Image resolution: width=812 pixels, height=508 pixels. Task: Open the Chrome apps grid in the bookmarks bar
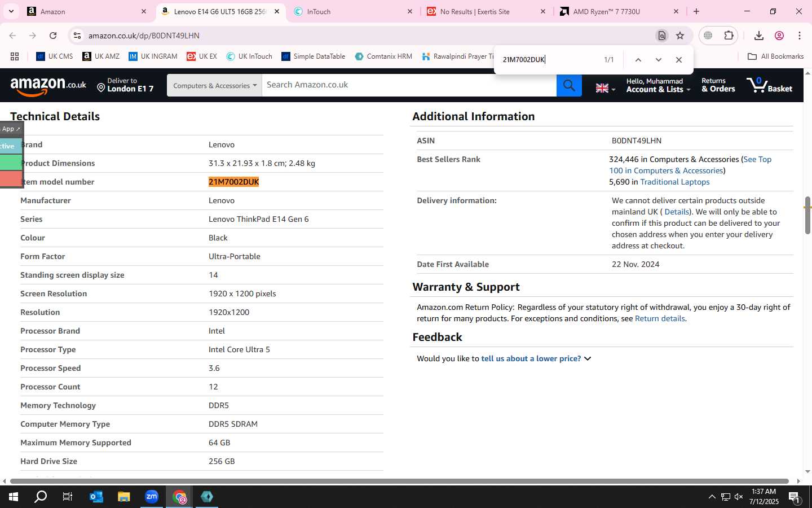tap(15, 56)
